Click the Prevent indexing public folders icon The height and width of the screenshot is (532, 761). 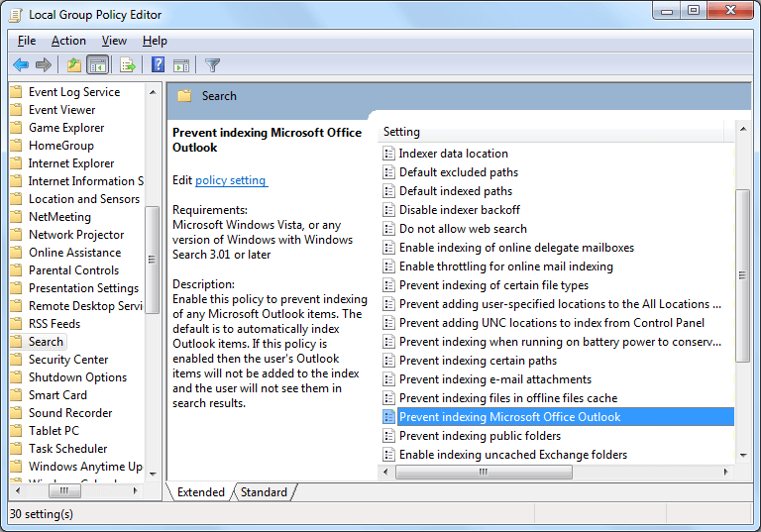coord(388,436)
